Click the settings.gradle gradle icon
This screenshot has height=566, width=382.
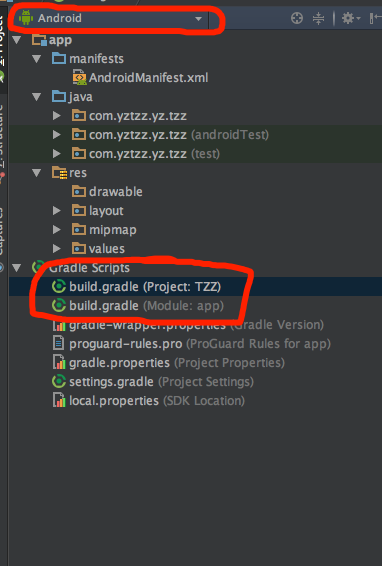pos(59,382)
